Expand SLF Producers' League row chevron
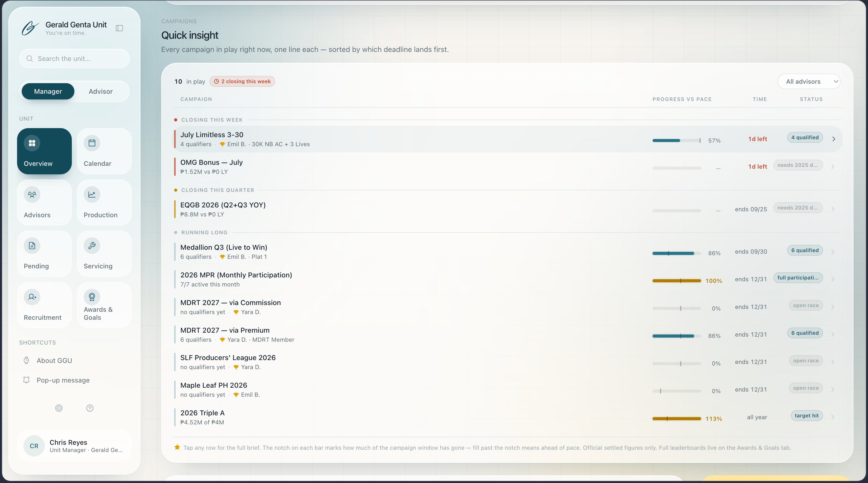868x483 pixels. point(833,362)
